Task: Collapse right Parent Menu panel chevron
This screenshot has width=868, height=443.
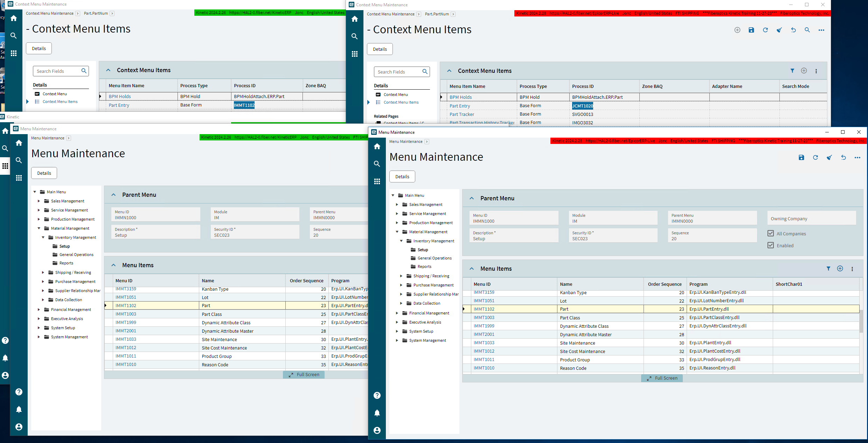Action: [x=472, y=198]
